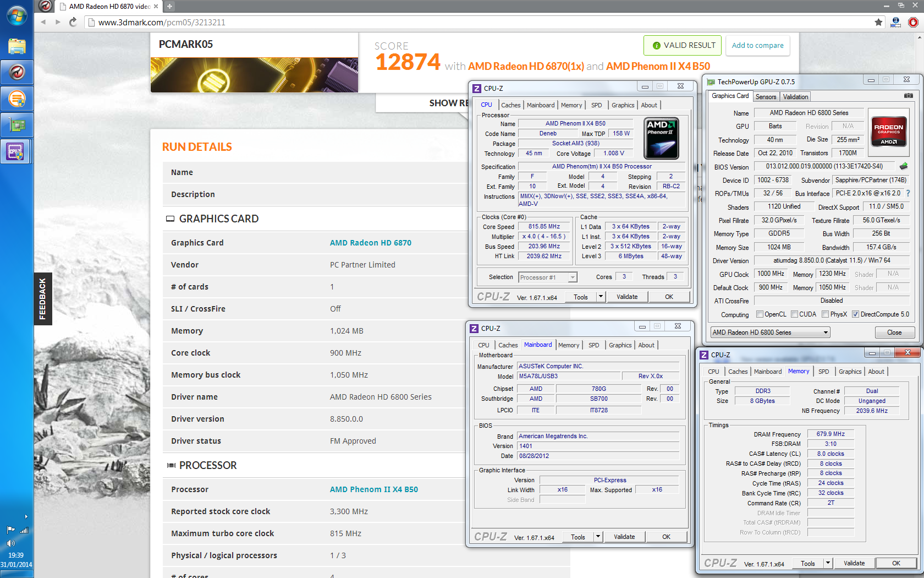
Task: Click OK in the Mainboard CPU-Z window
Action: point(666,537)
